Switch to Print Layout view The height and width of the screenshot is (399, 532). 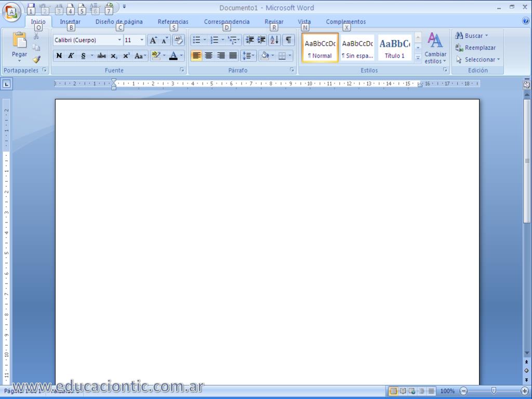[393, 391]
